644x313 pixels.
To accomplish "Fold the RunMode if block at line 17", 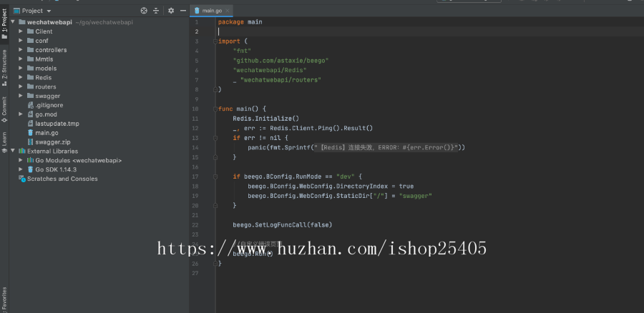I will (x=215, y=177).
